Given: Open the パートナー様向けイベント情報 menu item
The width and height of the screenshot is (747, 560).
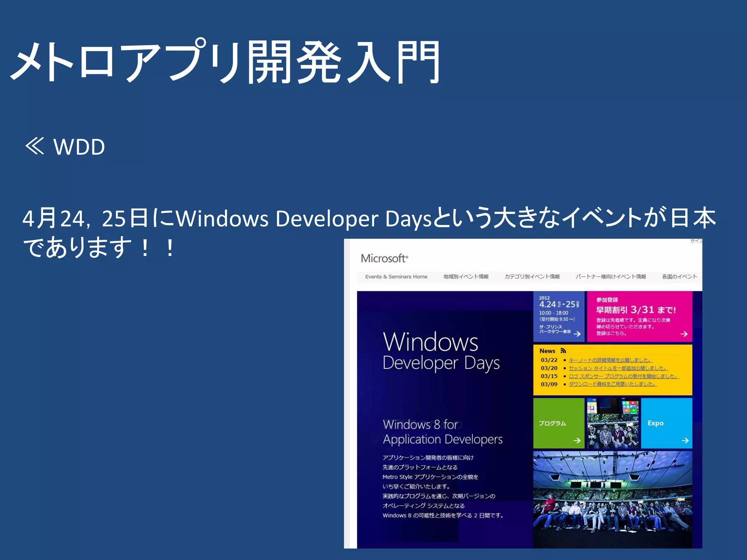Looking at the screenshot, I should (611, 277).
